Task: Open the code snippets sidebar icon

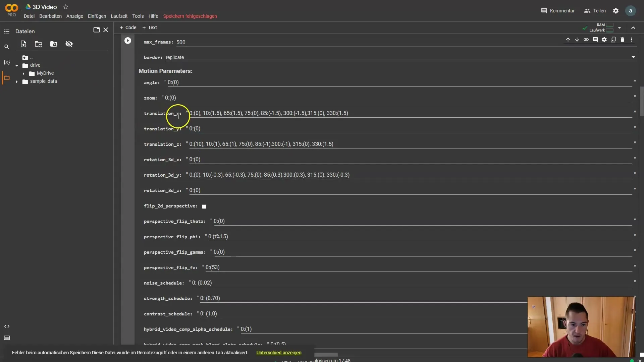Action: [x=7, y=326]
